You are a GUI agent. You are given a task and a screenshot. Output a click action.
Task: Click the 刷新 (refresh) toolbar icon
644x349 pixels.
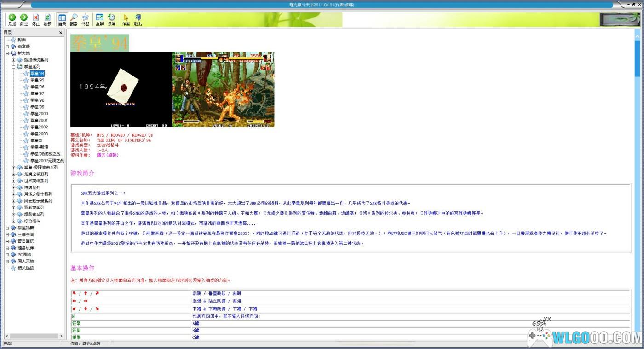pos(47,19)
